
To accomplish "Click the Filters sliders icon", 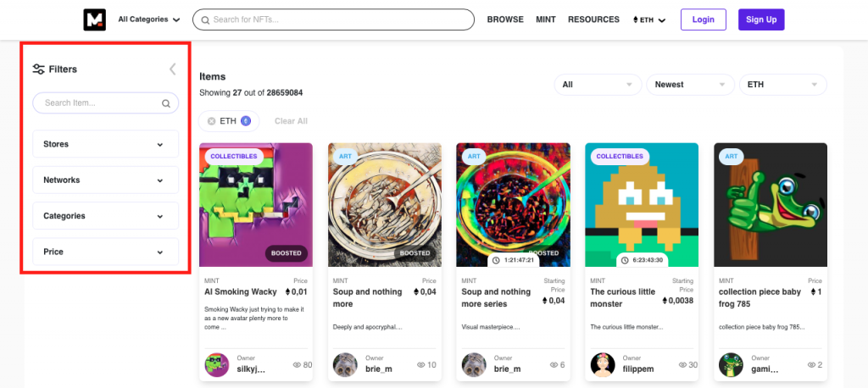I will tap(38, 69).
